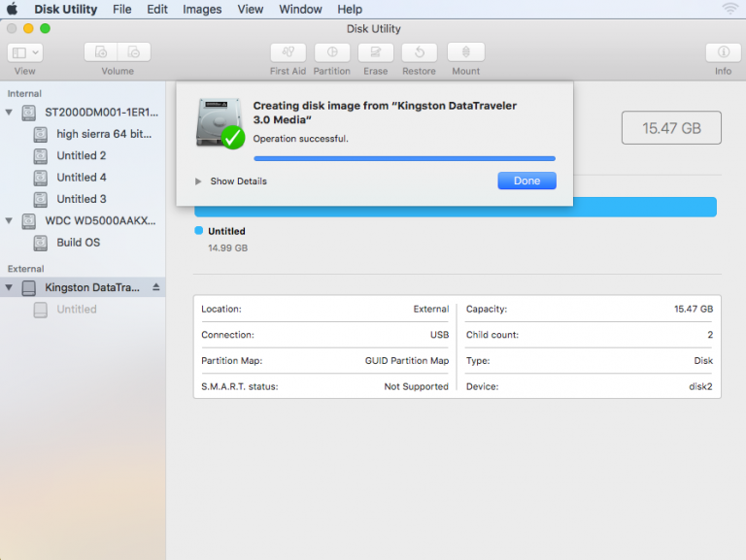Click the disk image creation progress bar
This screenshot has height=560, width=746.
[404, 158]
